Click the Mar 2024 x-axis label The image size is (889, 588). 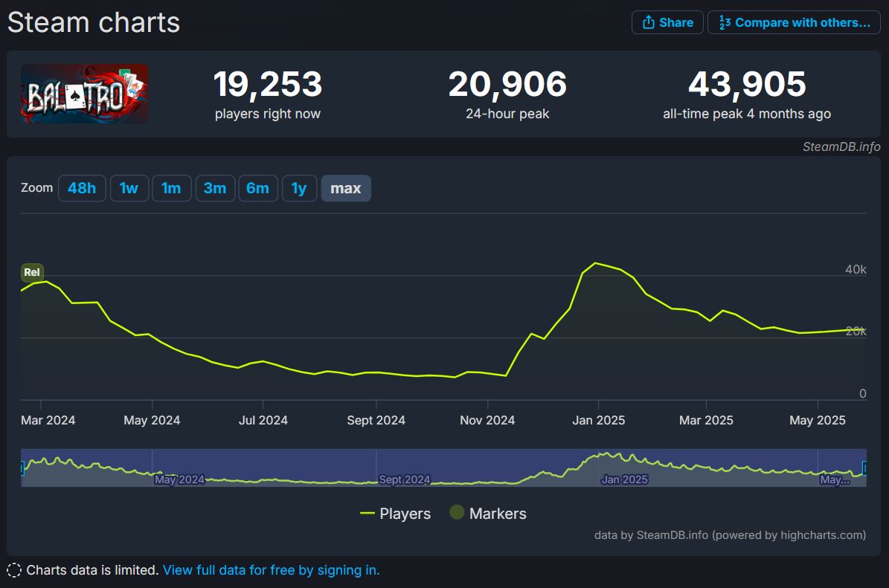click(x=48, y=420)
